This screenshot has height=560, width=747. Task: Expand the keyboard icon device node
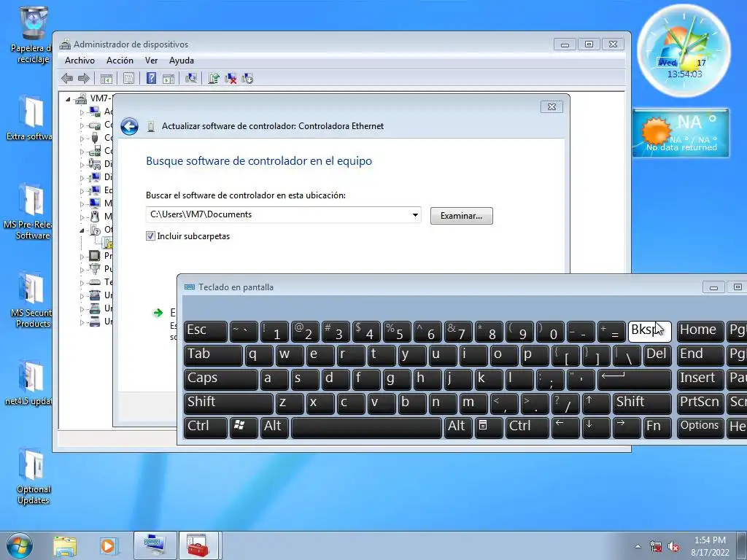82,282
